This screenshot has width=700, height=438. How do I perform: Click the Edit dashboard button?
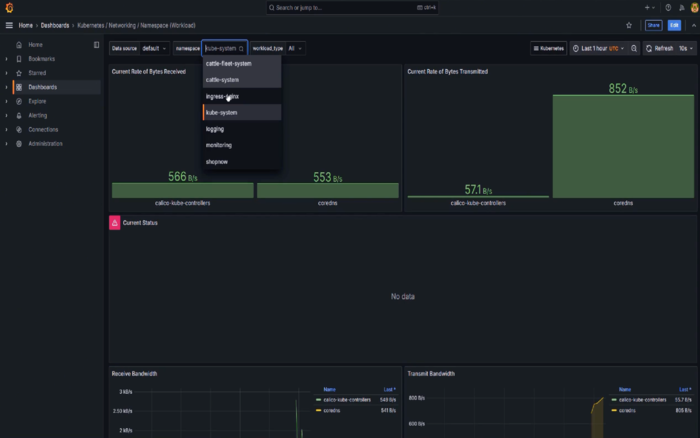[x=674, y=25]
